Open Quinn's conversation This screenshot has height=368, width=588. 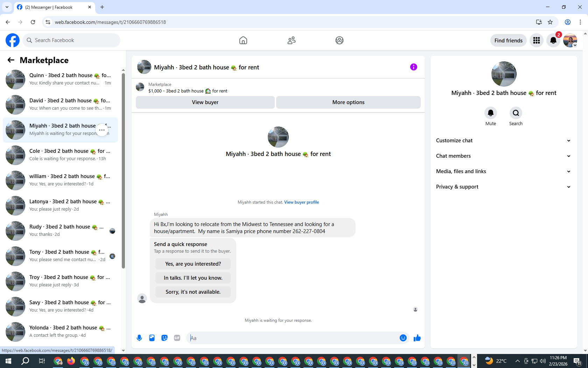pyautogui.click(x=60, y=79)
